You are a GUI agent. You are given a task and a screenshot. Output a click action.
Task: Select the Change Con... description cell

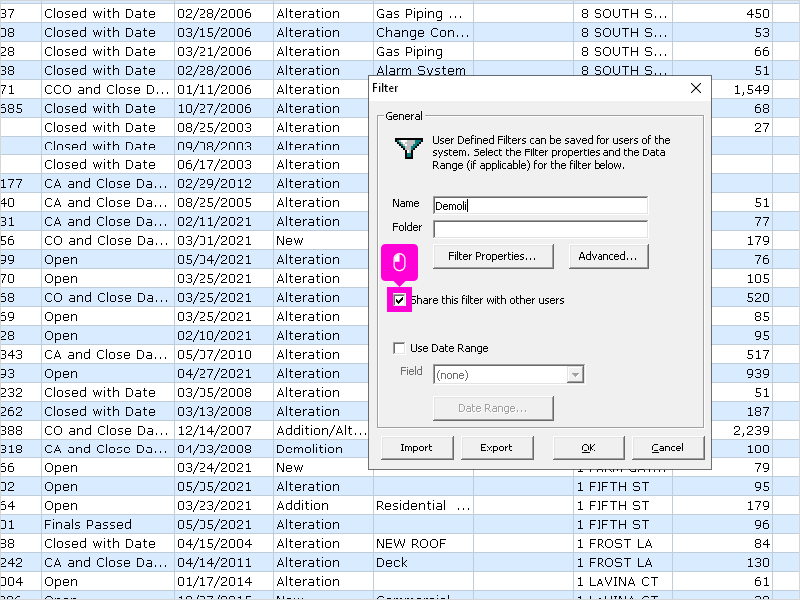tap(423, 33)
